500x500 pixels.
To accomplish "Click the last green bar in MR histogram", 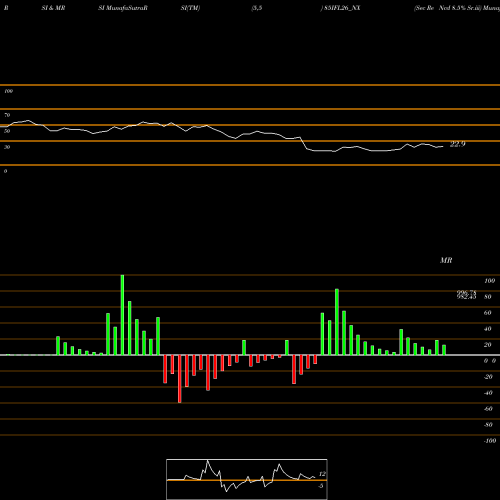I will [x=444, y=350].
